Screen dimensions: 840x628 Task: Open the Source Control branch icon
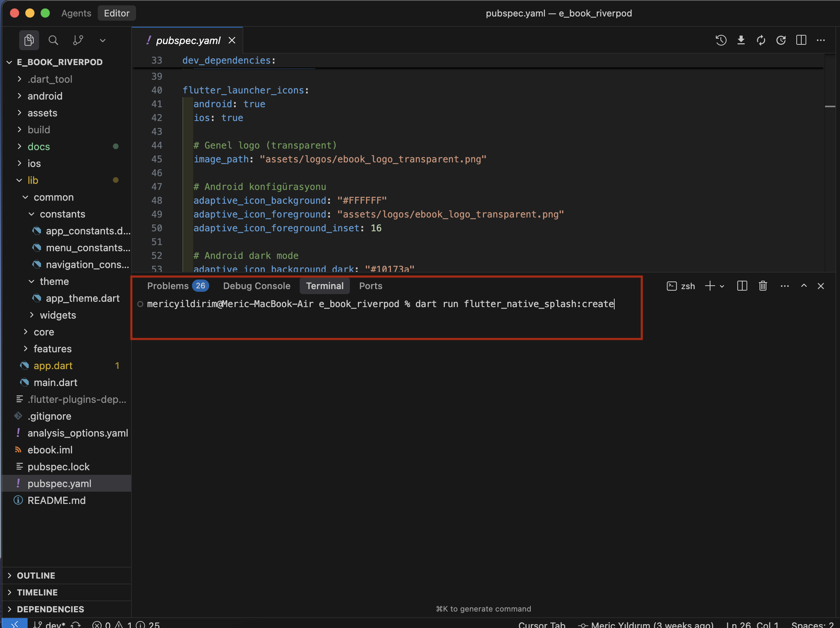(x=78, y=40)
